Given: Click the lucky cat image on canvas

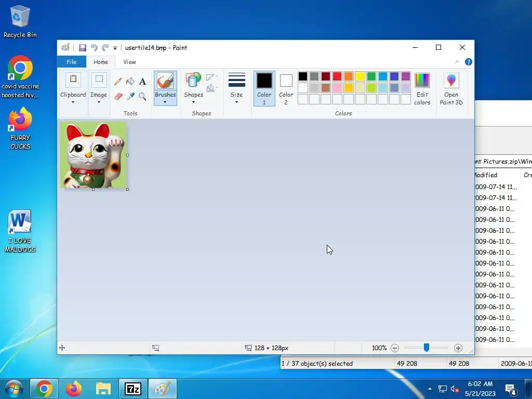Looking at the screenshot, I should tap(93, 155).
